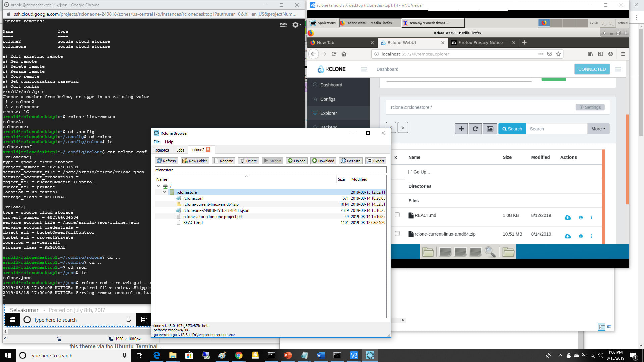Click the Download button in Rclone Browser
Screen dimensions: 644x362
(323, 161)
